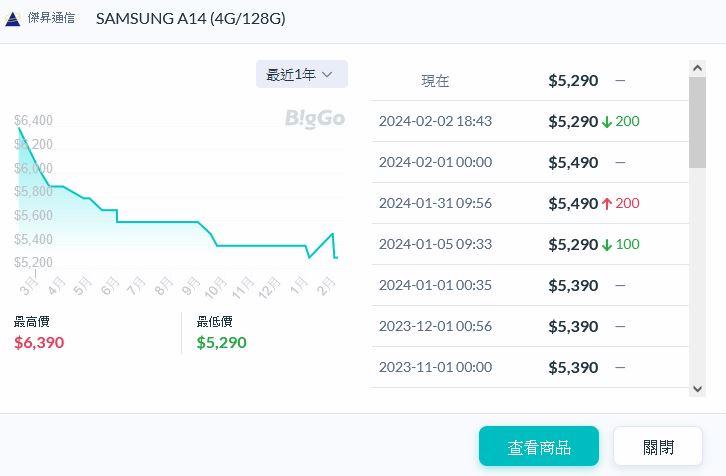
Task: Select the 2023-12-01 00:56 price row
Action: tap(528, 326)
